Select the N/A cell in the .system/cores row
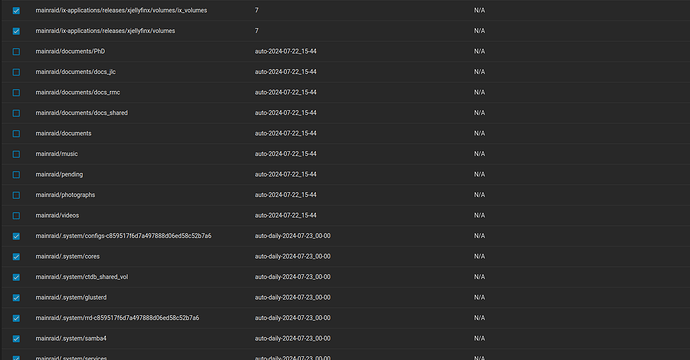Screen dimensions: 690x360 click(479, 256)
